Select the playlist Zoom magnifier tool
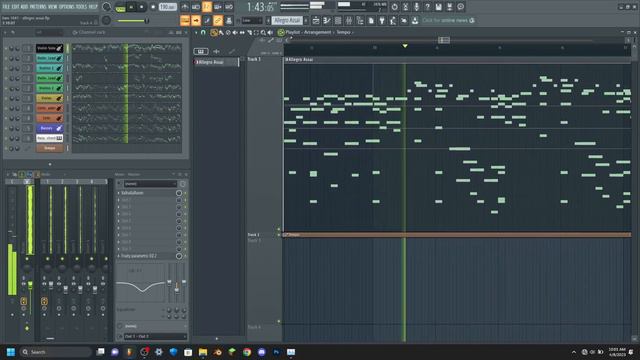The image size is (640, 360). pyautogui.click(x=263, y=32)
